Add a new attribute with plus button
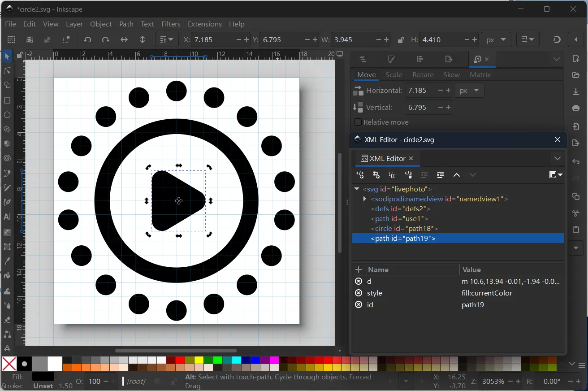The width and height of the screenshot is (588, 391). click(x=358, y=269)
